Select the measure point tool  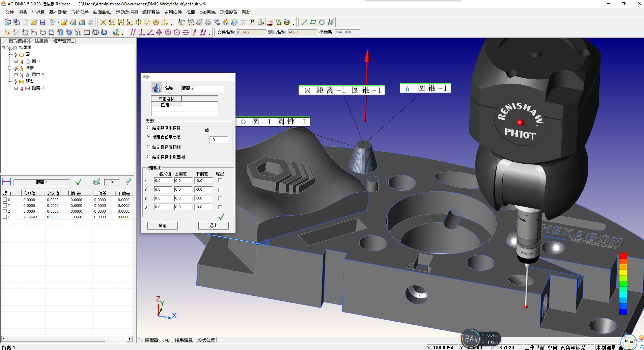coord(7,32)
